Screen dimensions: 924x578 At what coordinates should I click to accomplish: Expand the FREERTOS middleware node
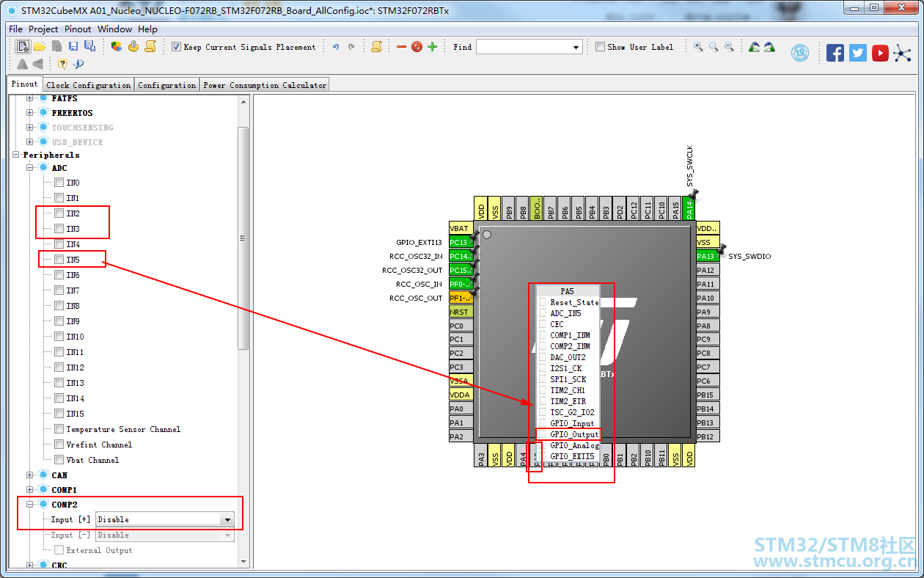[x=30, y=113]
